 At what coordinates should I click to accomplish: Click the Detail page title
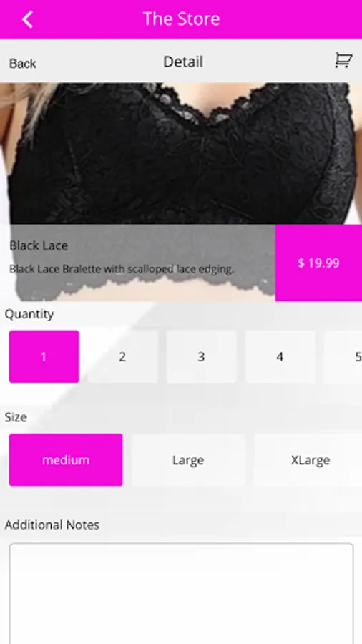click(x=183, y=62)
